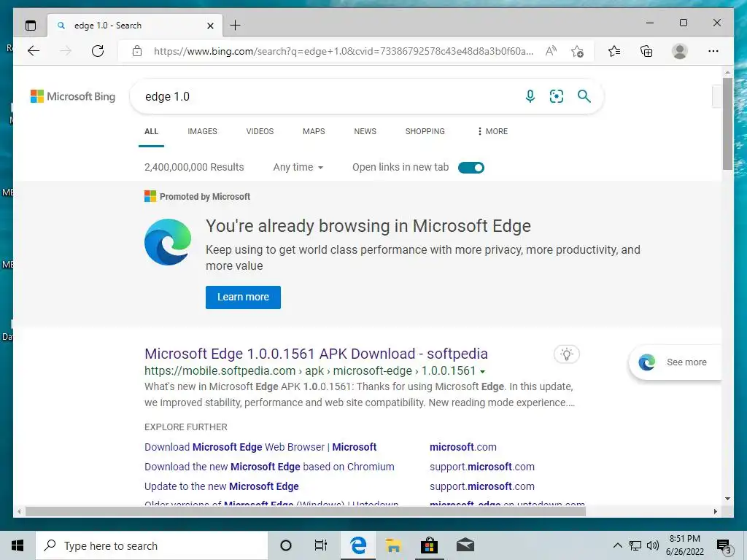Viewport: 747px width, 560px height.
Task: Open support.microsoft.com link beside Chromium result
Action: [x=482, y=467]
